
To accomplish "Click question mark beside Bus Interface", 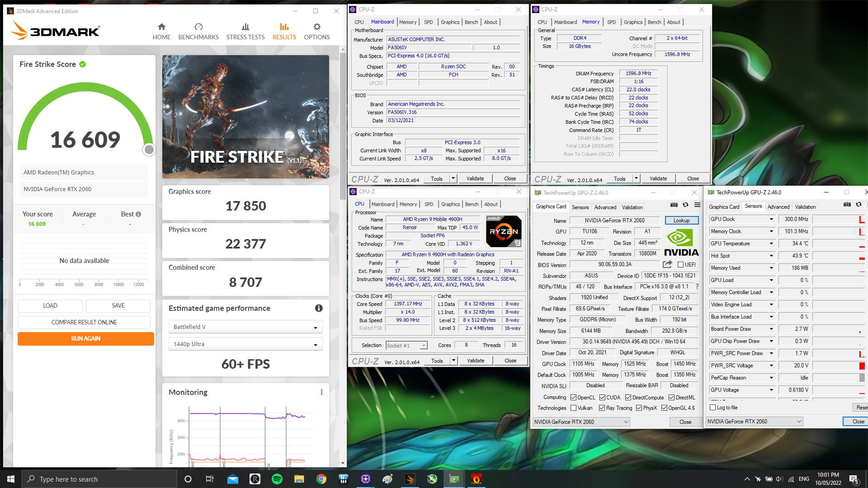I will point(697,286).
